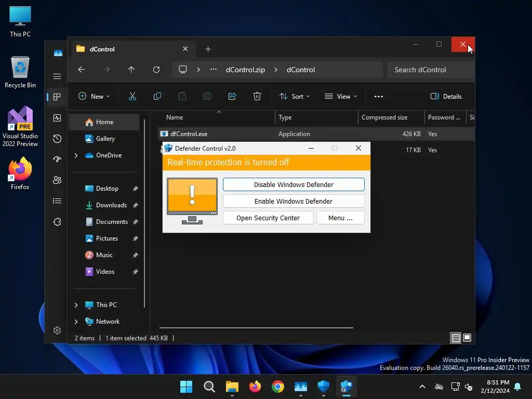Screen dimensions: 532x399
Task: Click dControl.zip in the address breadcrumb
Action: click(x=245, y=70)
